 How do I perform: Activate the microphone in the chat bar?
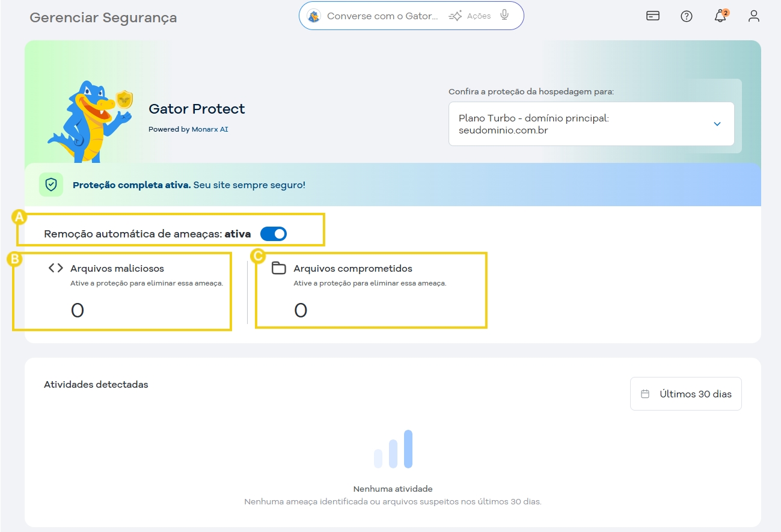[504, 15]
